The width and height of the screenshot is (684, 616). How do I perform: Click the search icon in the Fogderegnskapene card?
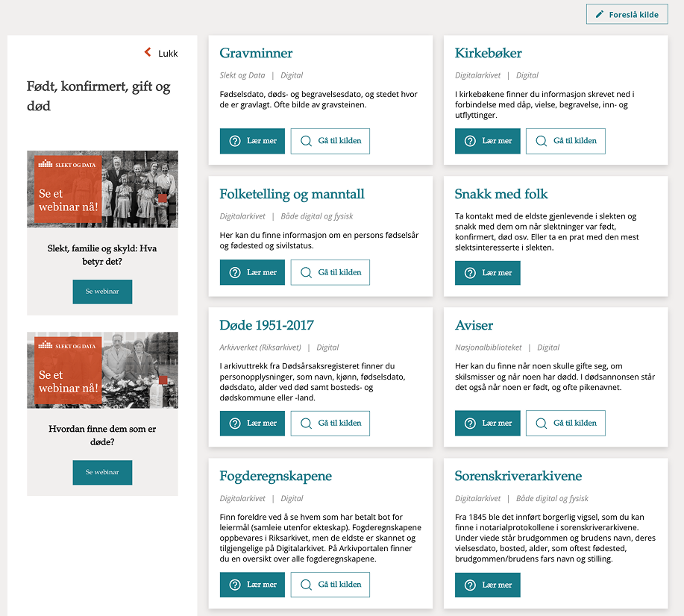click(x=306, y=585)
